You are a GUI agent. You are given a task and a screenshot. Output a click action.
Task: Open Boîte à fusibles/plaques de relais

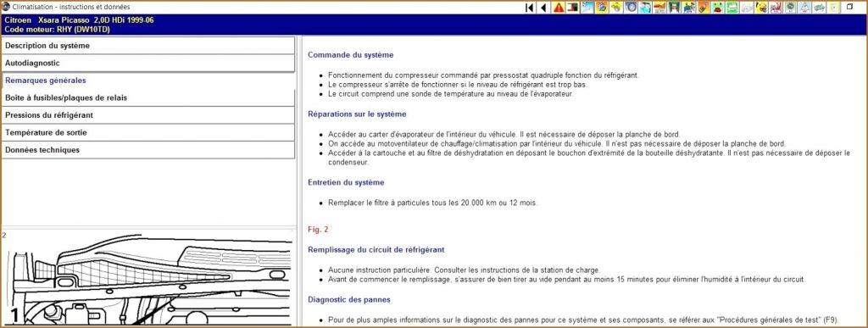click(147, 98)
